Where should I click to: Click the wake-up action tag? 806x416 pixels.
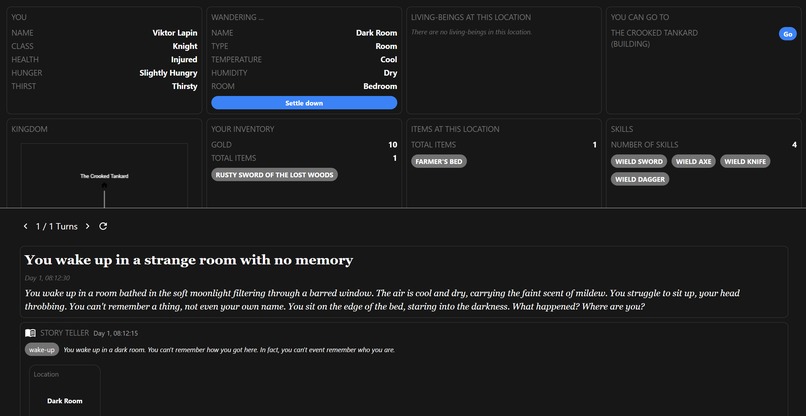coord(42,350)
